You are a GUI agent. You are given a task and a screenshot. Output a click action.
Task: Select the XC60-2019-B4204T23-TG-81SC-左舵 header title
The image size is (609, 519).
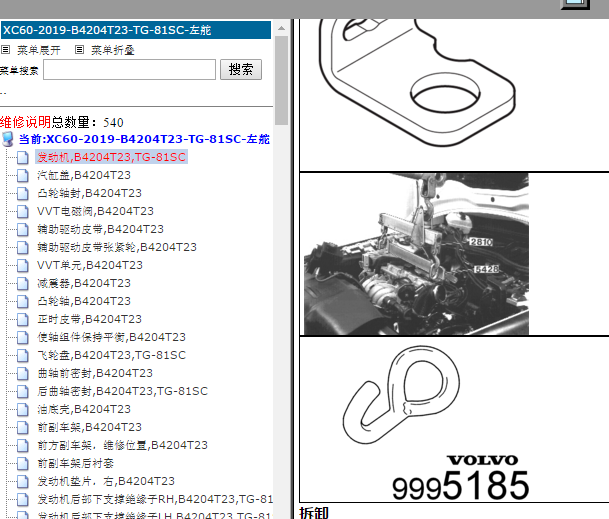click(107, 30)
